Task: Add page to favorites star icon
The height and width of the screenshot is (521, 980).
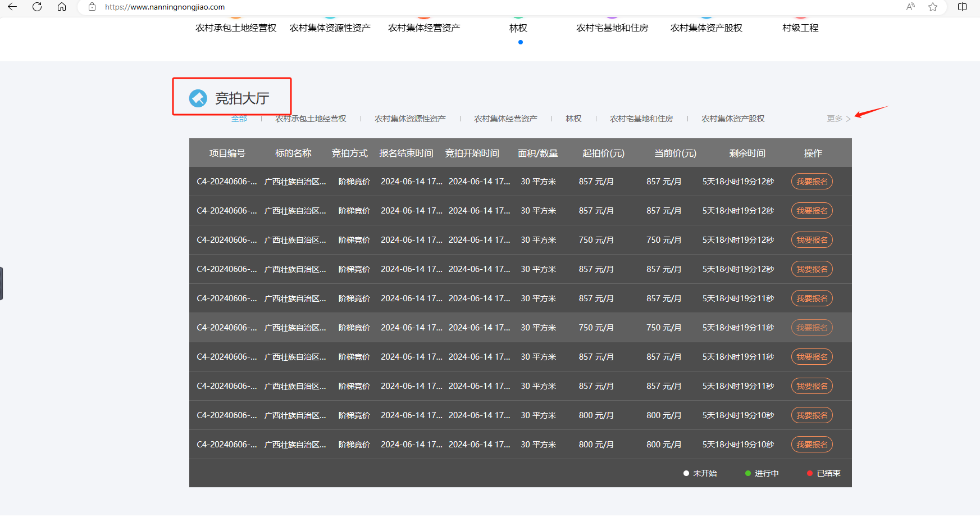Action: (933, 7)
